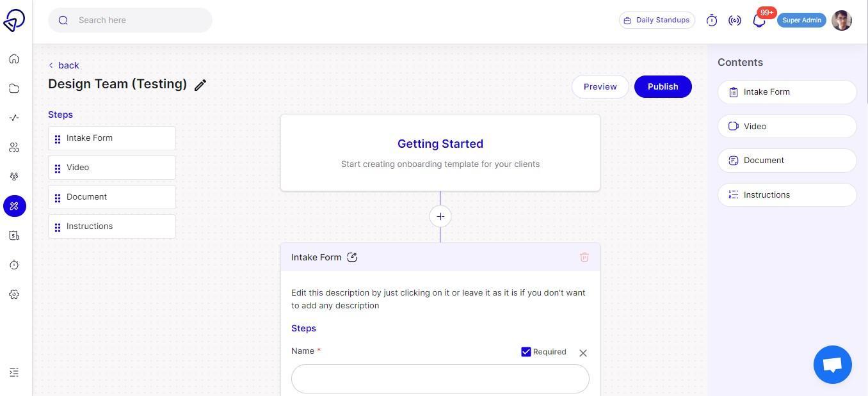This screenshot has height=396, width=868.
Task: Go back using the back link
Action: [63, 65]
